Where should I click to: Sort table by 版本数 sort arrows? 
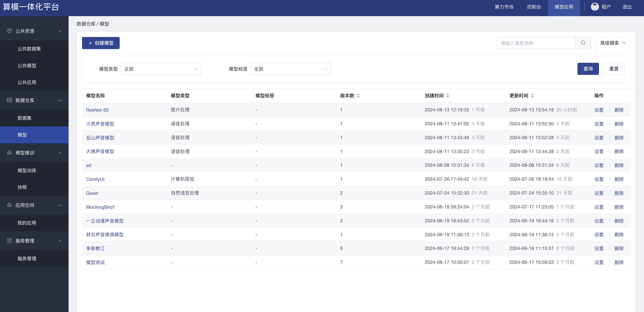point(358,95)
